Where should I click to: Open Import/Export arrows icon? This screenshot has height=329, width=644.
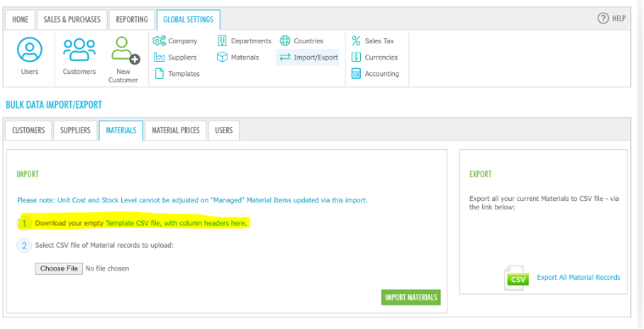tap(285, 58)
